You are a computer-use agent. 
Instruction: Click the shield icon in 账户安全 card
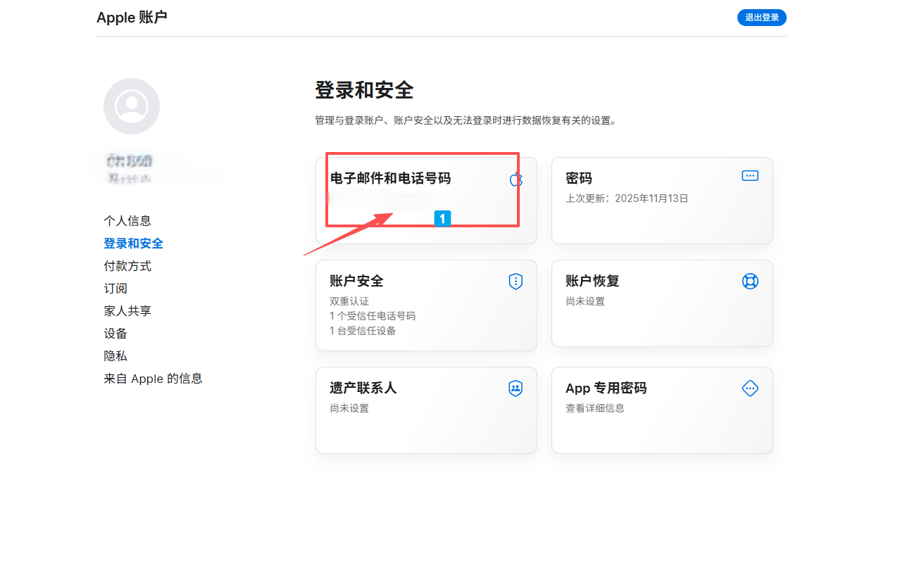pyautogui.click(x=516, y=282)
